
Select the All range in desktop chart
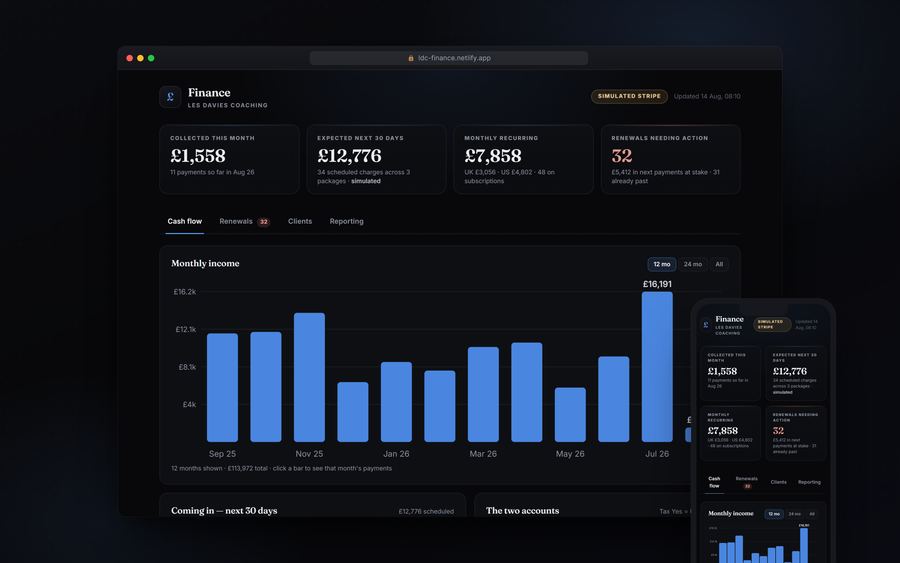719,264
